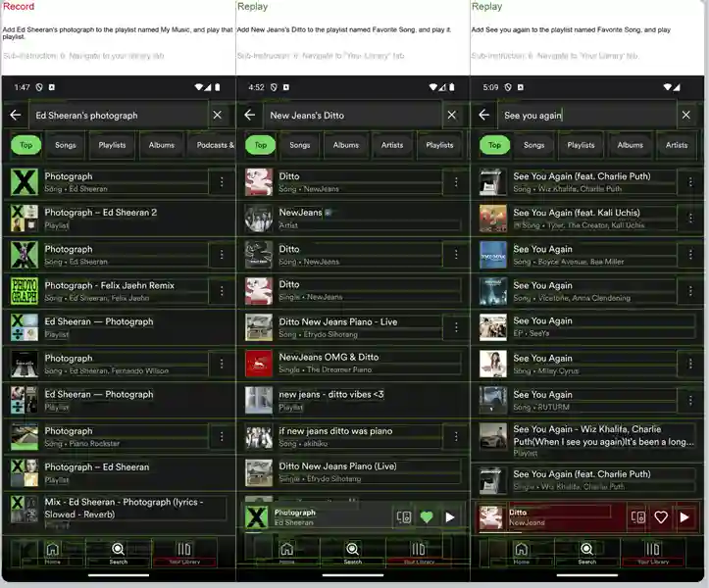709x588 pixels.
Task: Select Top filter in the Ed Sheeran search
Action: click(x=25, y=145)
